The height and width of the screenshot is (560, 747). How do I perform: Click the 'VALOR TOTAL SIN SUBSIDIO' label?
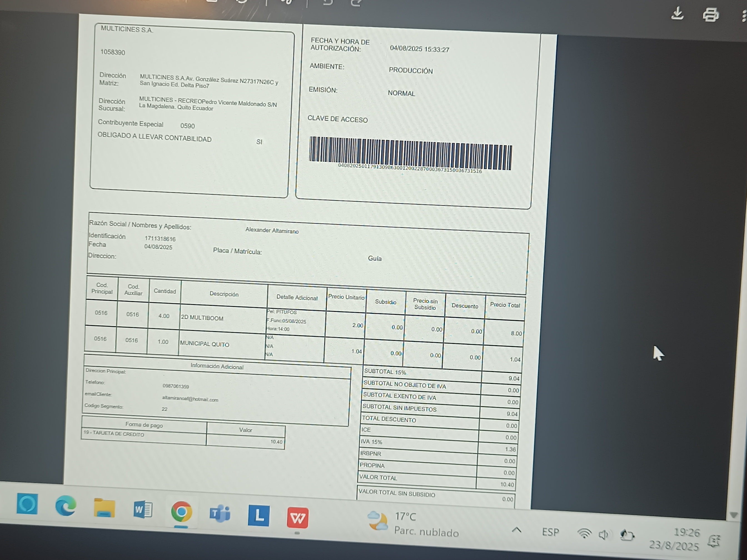click(x=397, y=493)
